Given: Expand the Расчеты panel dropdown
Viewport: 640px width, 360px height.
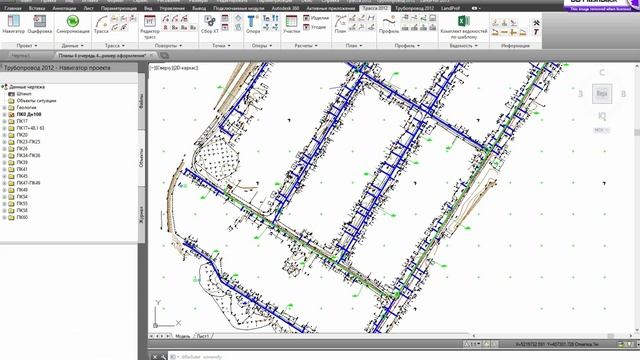Looking at the screenshot, I should click(306, 46).
